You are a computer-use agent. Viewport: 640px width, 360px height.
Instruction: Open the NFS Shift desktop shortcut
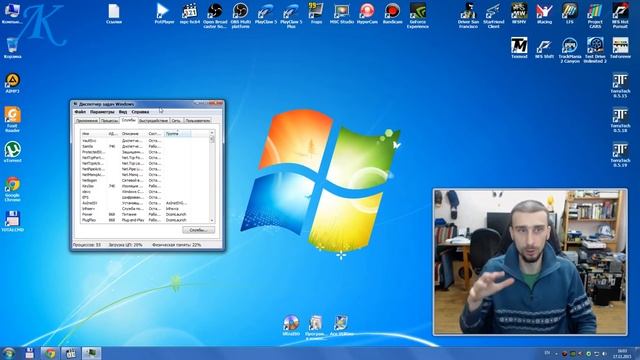544,48
